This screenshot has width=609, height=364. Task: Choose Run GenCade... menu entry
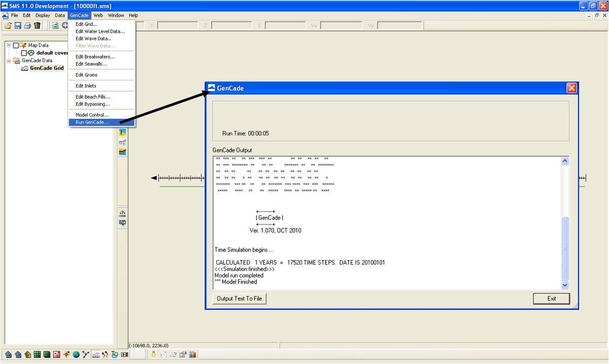point(102,122)
